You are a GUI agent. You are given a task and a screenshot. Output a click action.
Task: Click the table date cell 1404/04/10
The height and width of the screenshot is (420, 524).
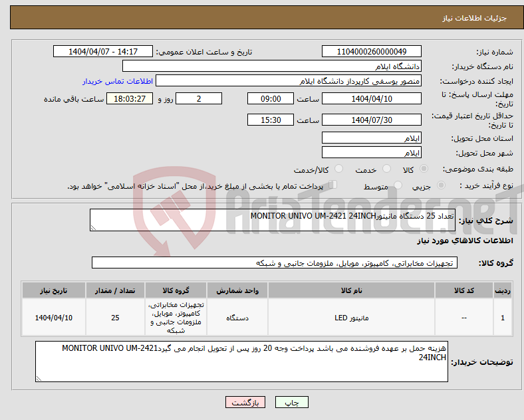54,318
